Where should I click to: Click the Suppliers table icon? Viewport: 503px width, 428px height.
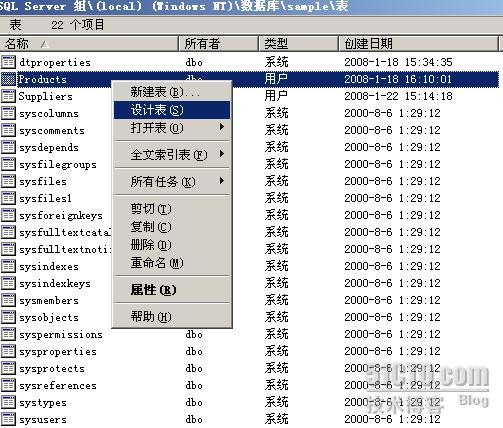8,96
